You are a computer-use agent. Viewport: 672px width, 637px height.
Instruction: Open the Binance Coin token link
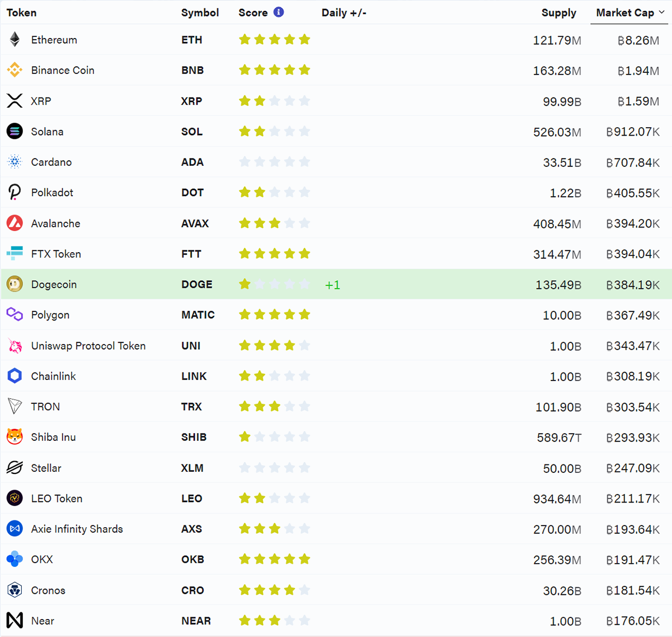point(63,70)
